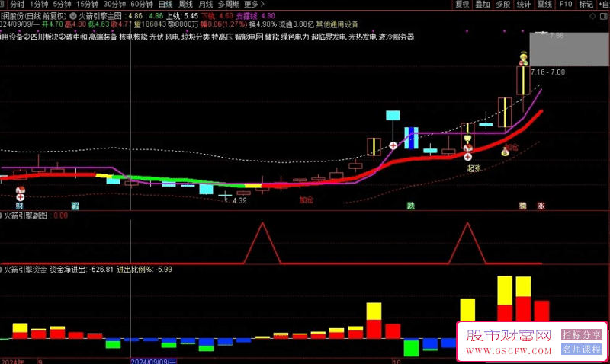Select the 周线 weekly period tab
Image resolution: width=610 pixels, height=364 pixels.
(185, 5)
